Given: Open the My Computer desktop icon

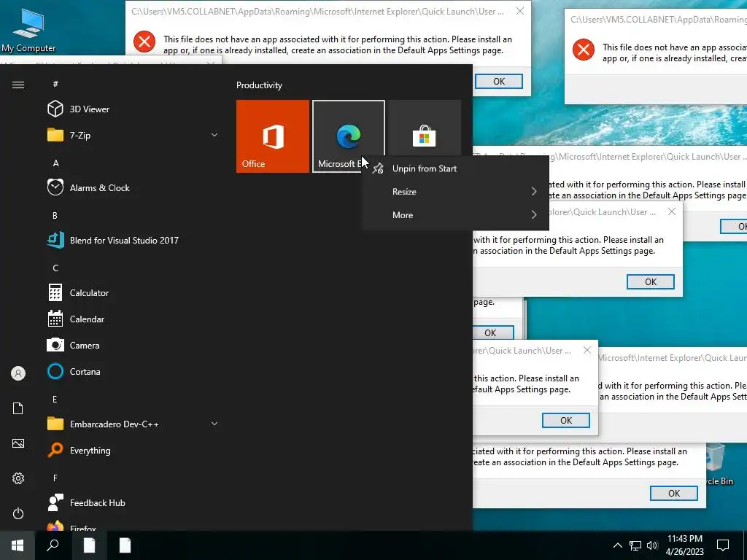Looking at the screenshot, I should point(28,30).
